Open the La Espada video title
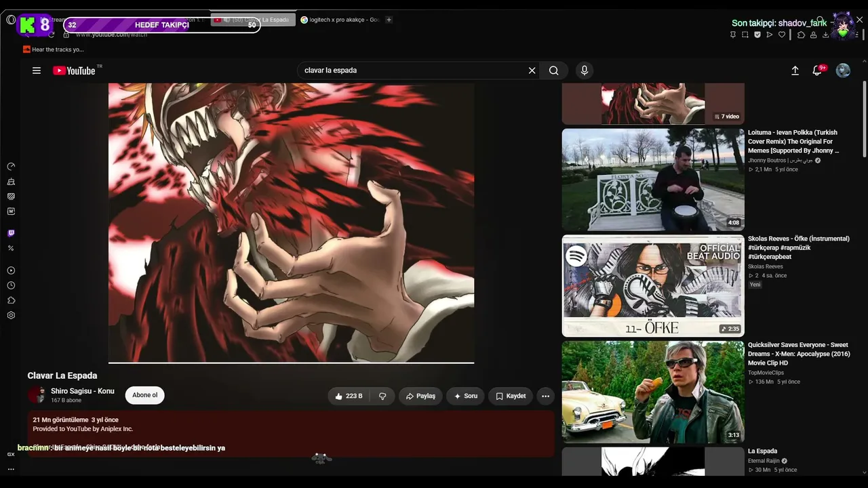Screen dimensions: 868x488 pyautogui.click(x=763, y=451)
